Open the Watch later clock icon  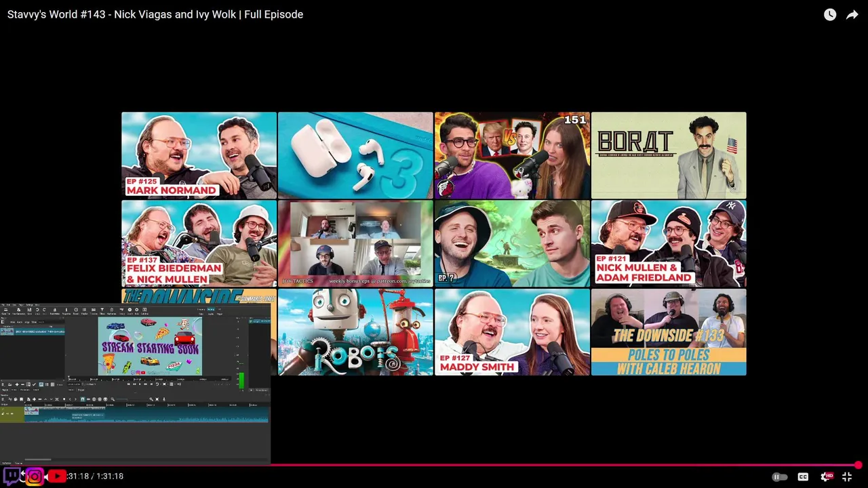830,15
